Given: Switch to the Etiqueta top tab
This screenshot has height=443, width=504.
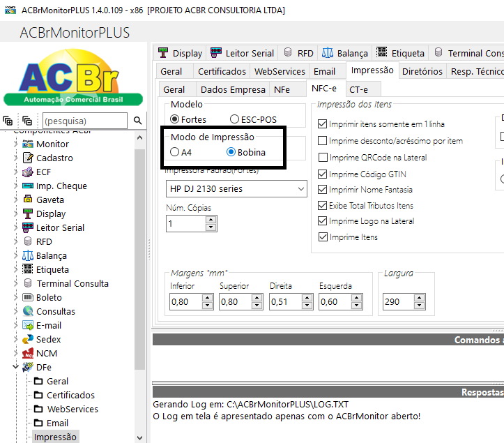Looking at the screenshot, I should [x=401, y=53].
